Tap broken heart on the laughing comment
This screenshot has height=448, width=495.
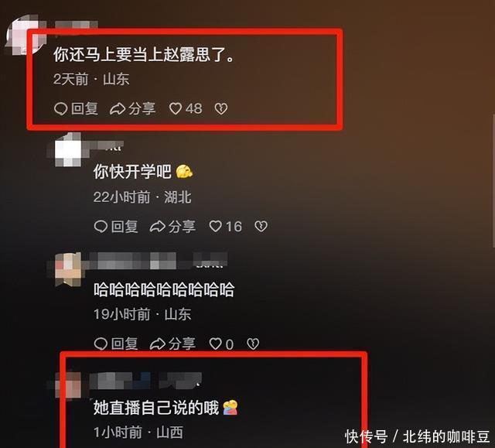(x=253, y=344)
